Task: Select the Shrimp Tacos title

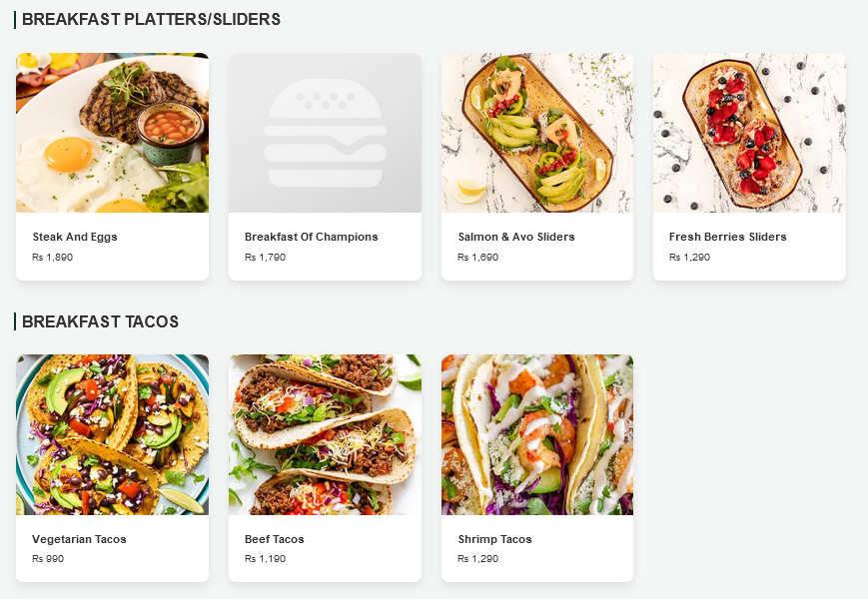Action: pyautogui.click(x=494, y=539)
